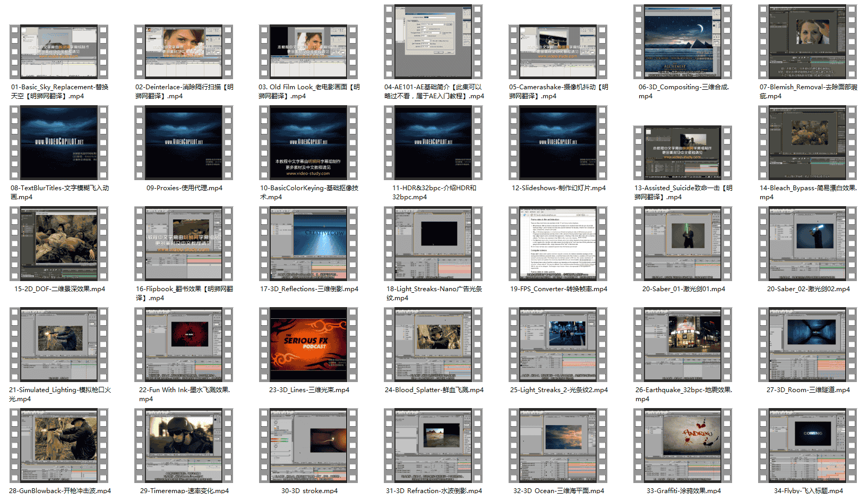Select the 09-Proxies video thumbnail
Viewport: 868px width, 500px height.
(x=184, y=142)
